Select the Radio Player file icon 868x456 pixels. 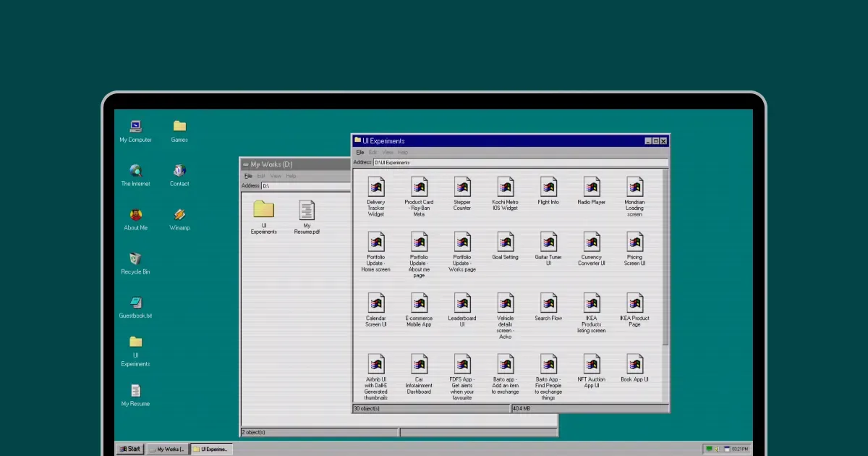[x=592, y=186]
